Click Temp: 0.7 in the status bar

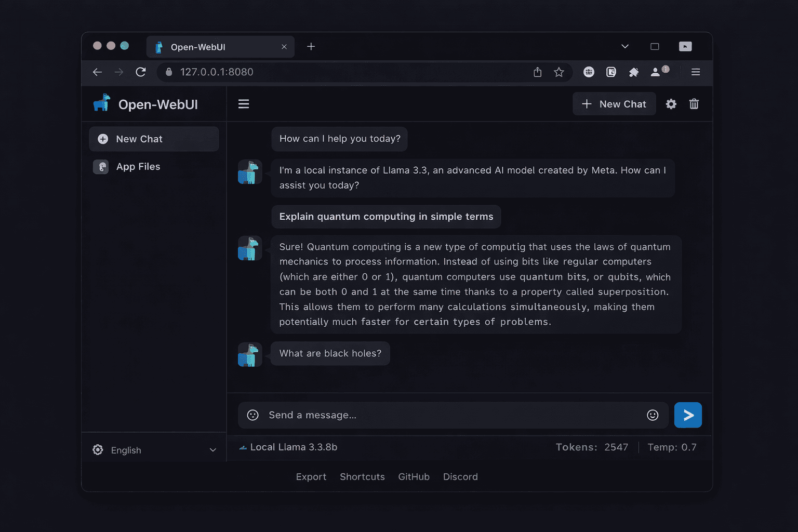click(672, 447)
